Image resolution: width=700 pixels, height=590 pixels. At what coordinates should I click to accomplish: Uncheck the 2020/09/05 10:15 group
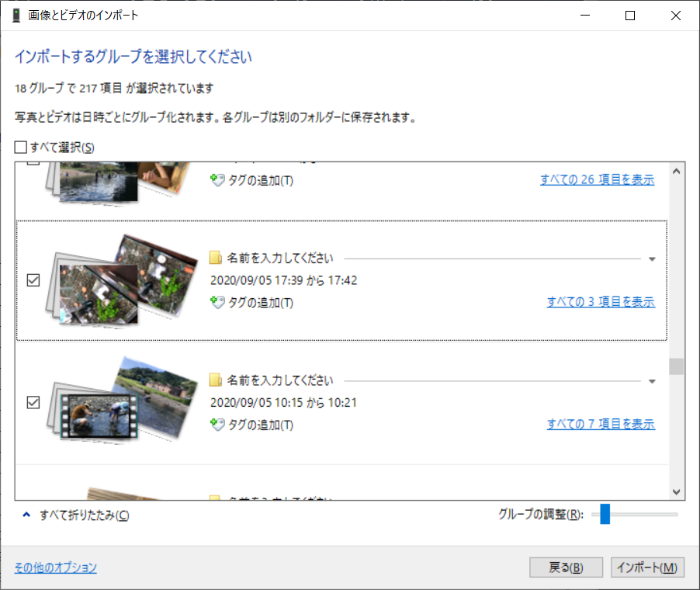point(33,402)
